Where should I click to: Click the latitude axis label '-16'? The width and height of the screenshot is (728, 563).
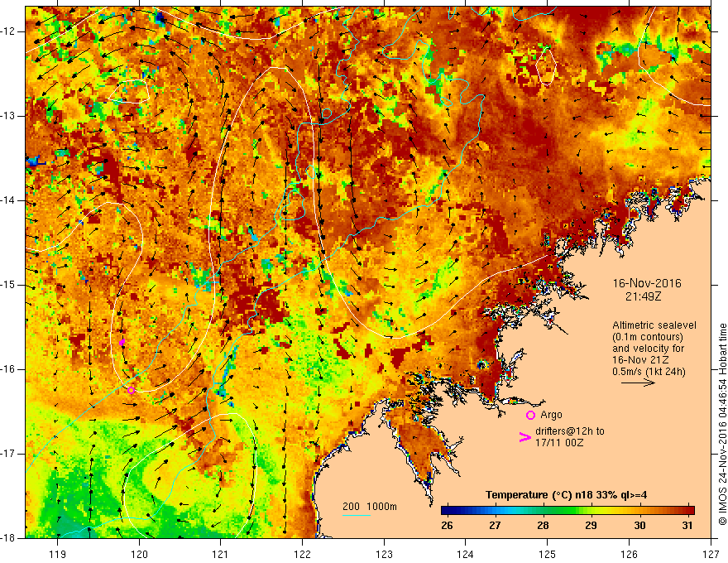(x=9, y=369)
